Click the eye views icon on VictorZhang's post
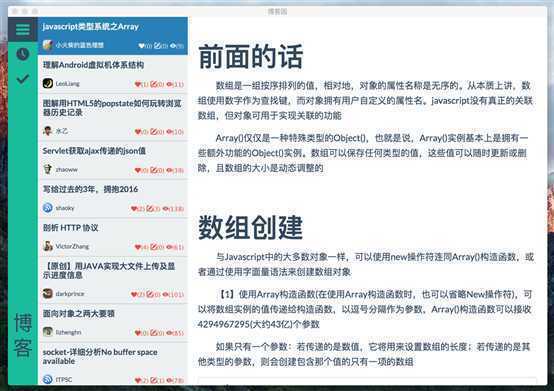This screenshot has width=554, height=391. click(x=169, y=247)
